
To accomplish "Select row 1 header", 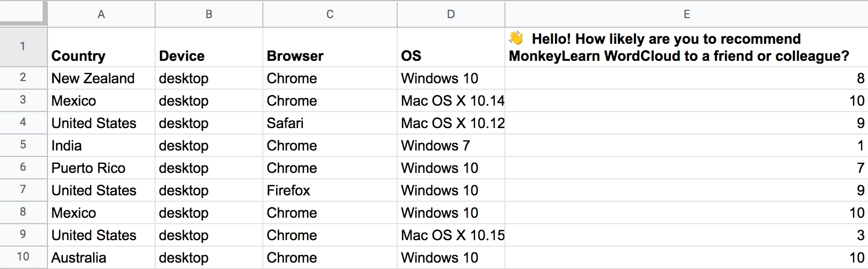I will point(23,47).
